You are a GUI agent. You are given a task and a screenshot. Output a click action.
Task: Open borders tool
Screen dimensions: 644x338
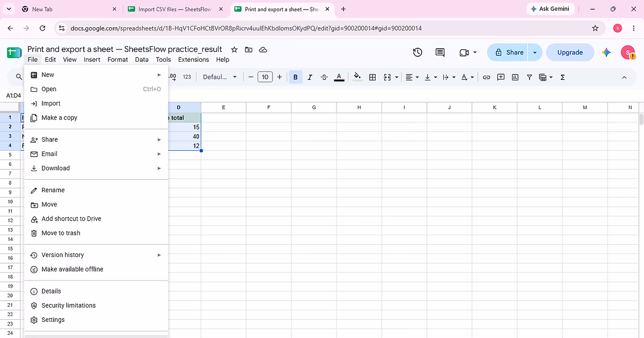coord(372,77)
